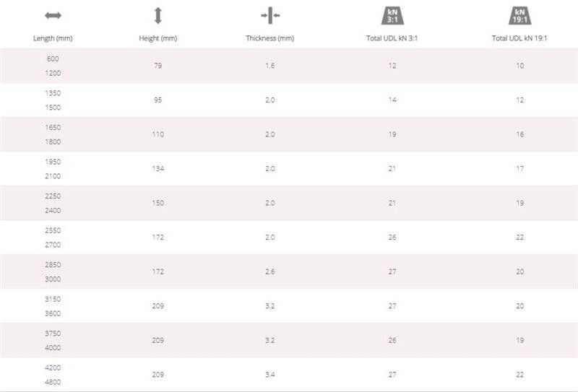Click the thickness icon with inward arrows

point(270,15)
